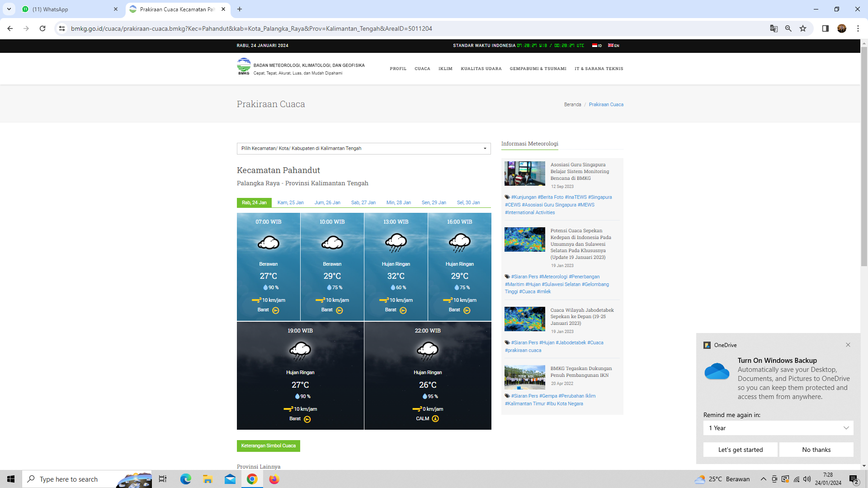Select the Sel, 30 Jan forecast tab
This screenshot has width=868, height=488.
468,203
